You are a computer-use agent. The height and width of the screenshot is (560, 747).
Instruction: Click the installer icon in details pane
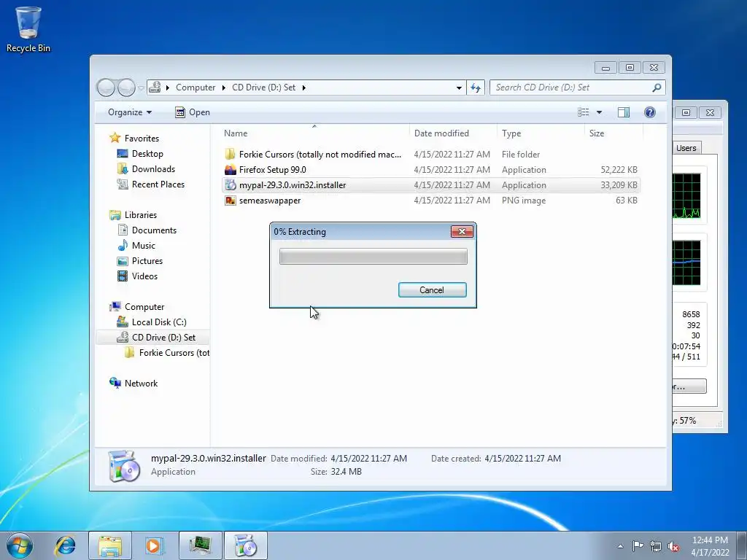click(x=124, y=466)
